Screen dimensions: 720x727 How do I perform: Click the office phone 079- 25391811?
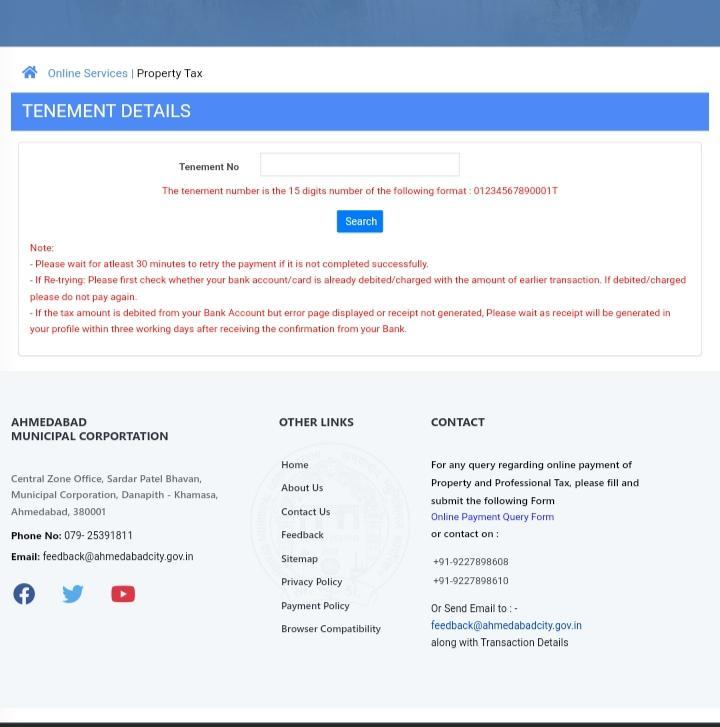point(98,536)
